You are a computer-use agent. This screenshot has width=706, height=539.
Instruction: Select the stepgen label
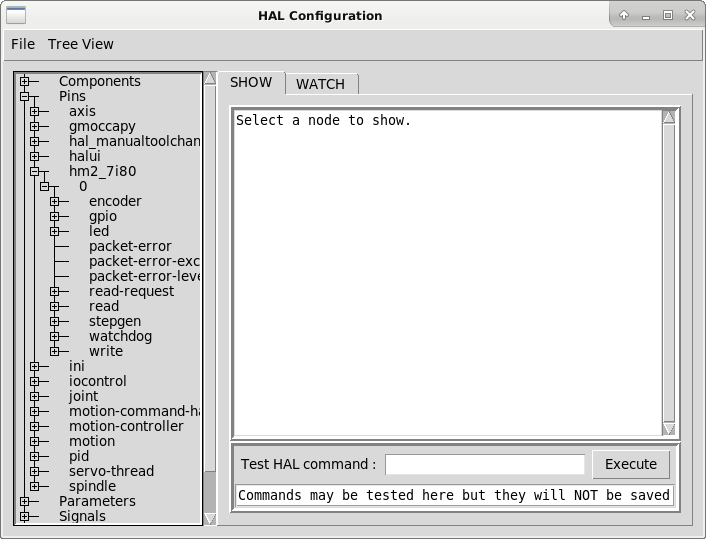(115, 321)
